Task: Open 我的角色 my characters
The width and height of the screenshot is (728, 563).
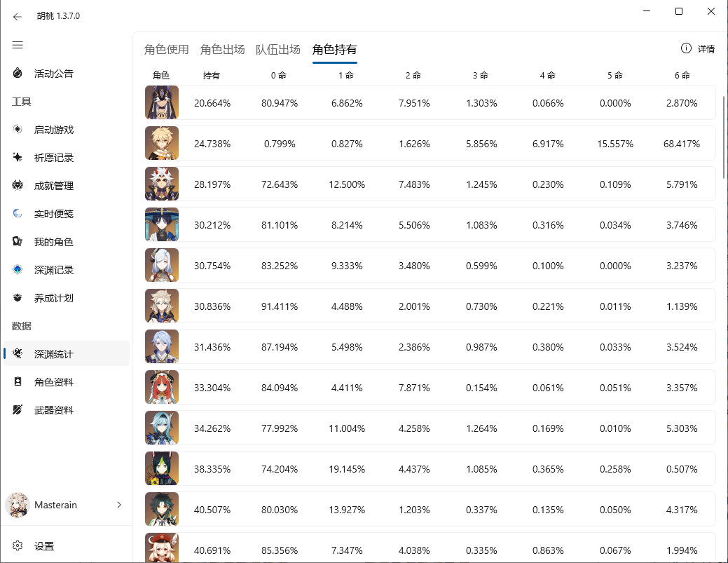Action: (53, 242)
